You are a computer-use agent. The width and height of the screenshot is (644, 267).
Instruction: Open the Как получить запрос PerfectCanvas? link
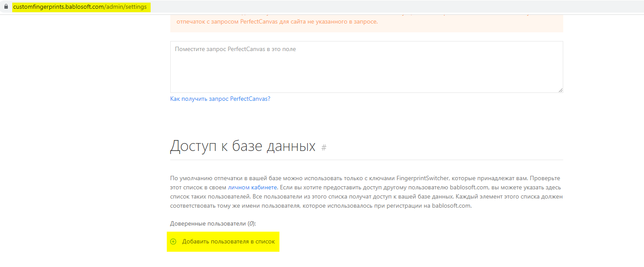(220, 99)
